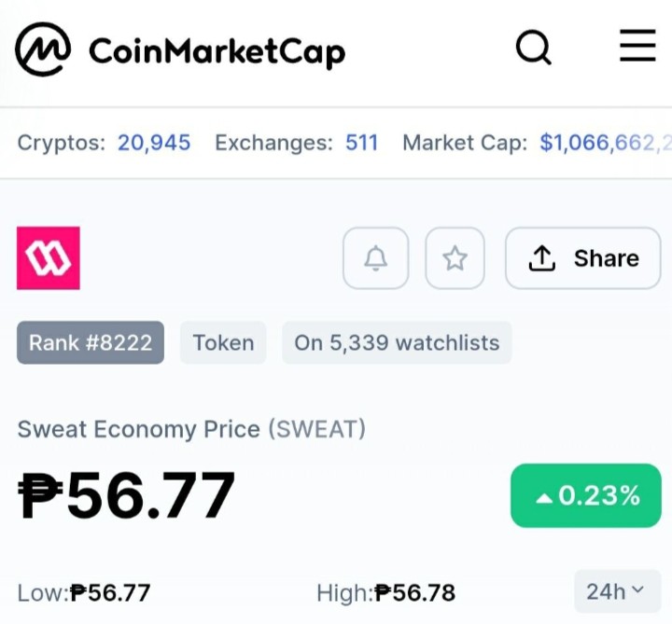Toggle the green 0.23% change badge
Screen dimensions: 672x624
point(586,495)
